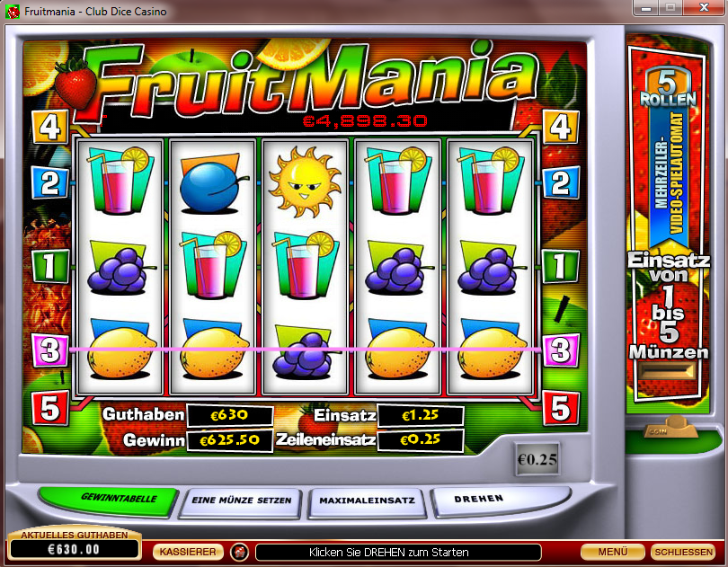The height and width of the screenshot is (567, 728).
Task: Click the yellow payline 4 marker on left
Action: point(50,127)
